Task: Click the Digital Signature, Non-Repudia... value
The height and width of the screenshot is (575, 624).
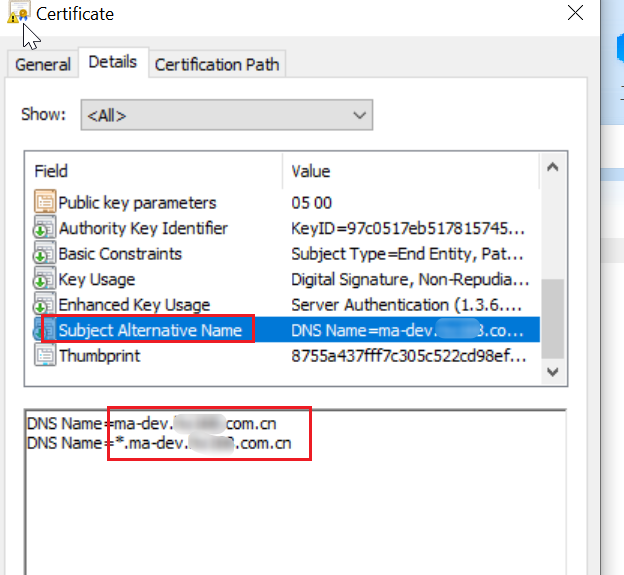Action: pos(410,279)
